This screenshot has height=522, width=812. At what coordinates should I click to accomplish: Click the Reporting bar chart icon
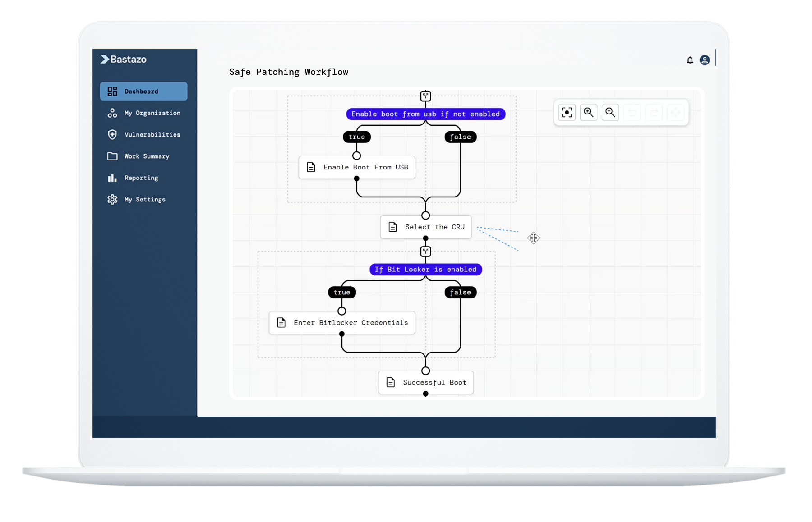[112, 178]
